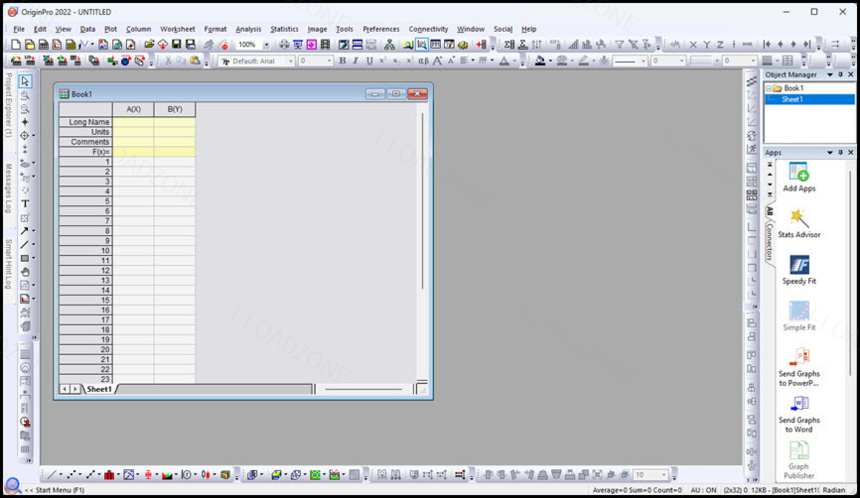Viewport: 860px width, 498px height.
Task: Open the bottom toolbar size 10 dropdown
Action: point(664,474)
